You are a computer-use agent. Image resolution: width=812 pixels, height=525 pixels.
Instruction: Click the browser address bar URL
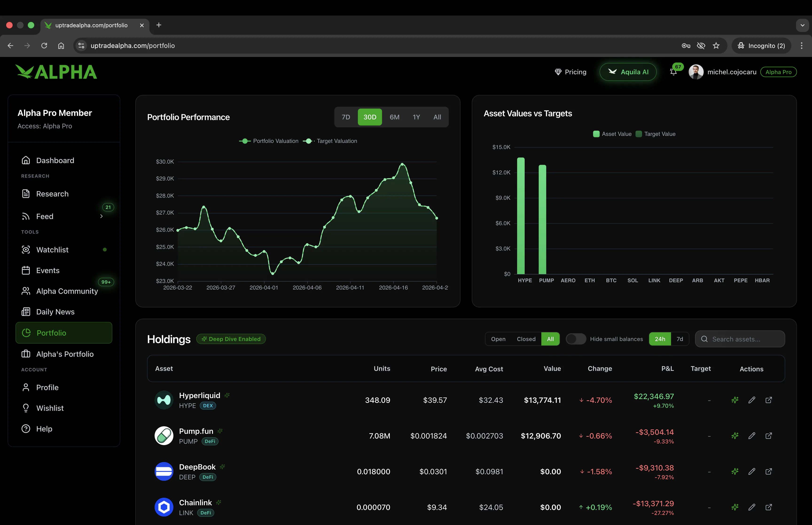pos(133,46)
